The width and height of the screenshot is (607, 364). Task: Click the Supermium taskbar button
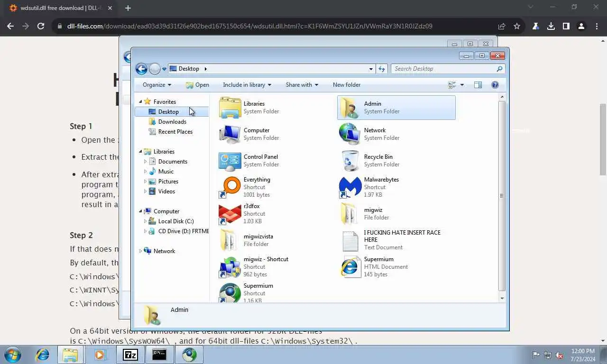click(189, 355)
